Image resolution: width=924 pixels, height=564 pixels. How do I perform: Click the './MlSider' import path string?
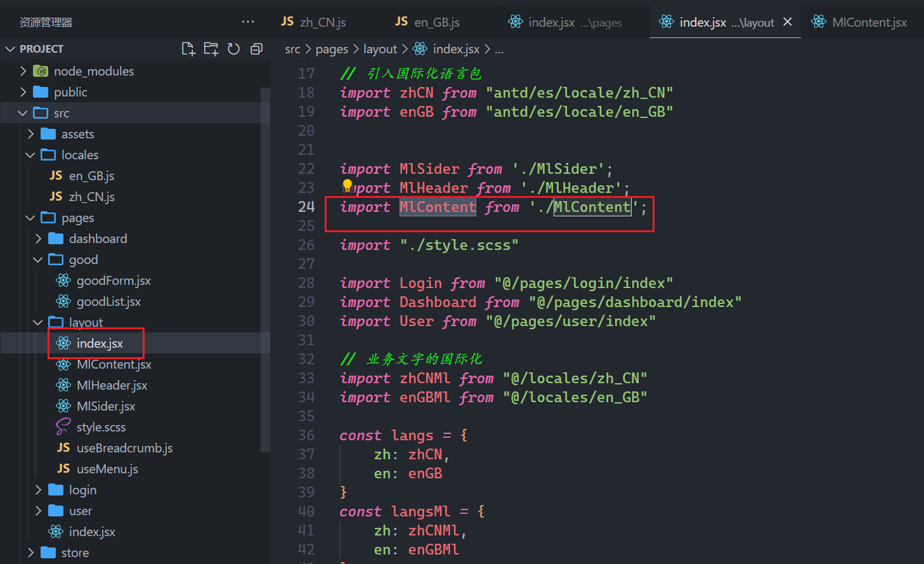558,169
